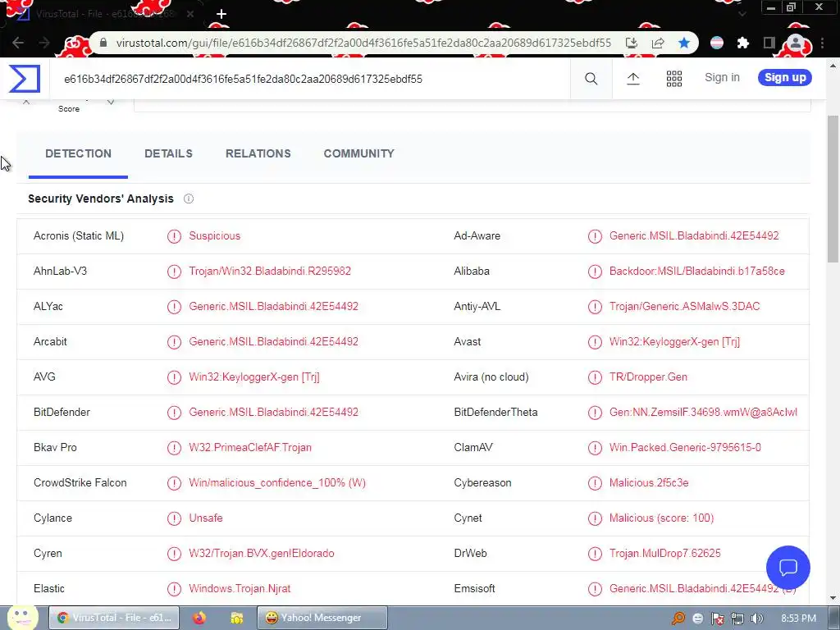Click the scrollbar up arrow
840x630 pixels.
833,66
